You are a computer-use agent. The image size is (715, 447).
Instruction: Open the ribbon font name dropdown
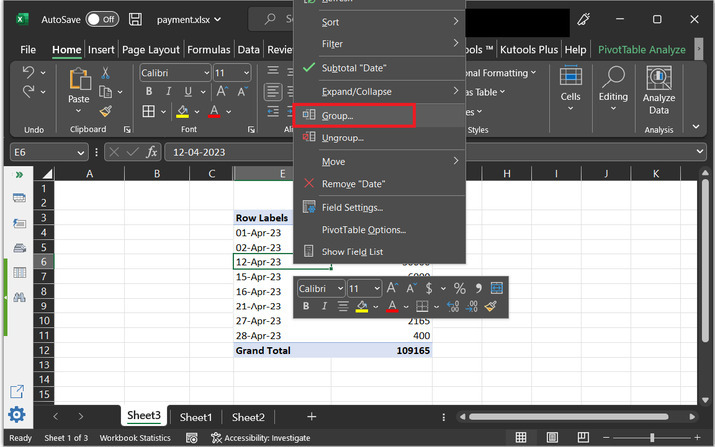(206, 73)
